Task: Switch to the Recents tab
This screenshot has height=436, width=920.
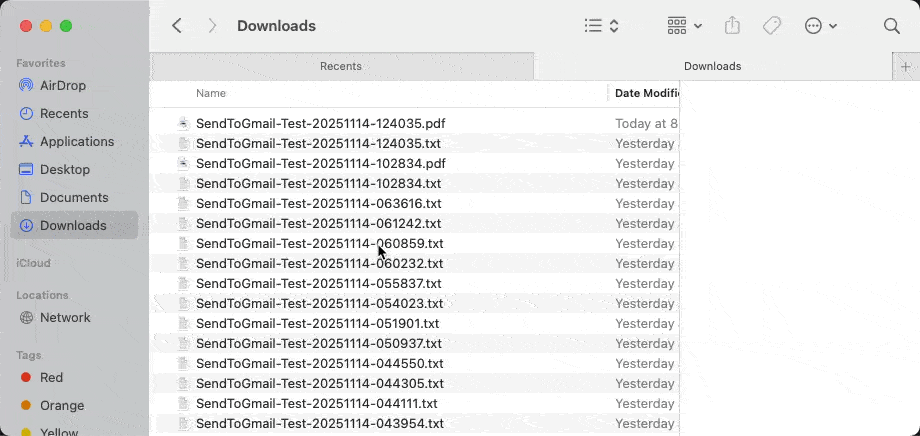Action: (x=341, y=66)
